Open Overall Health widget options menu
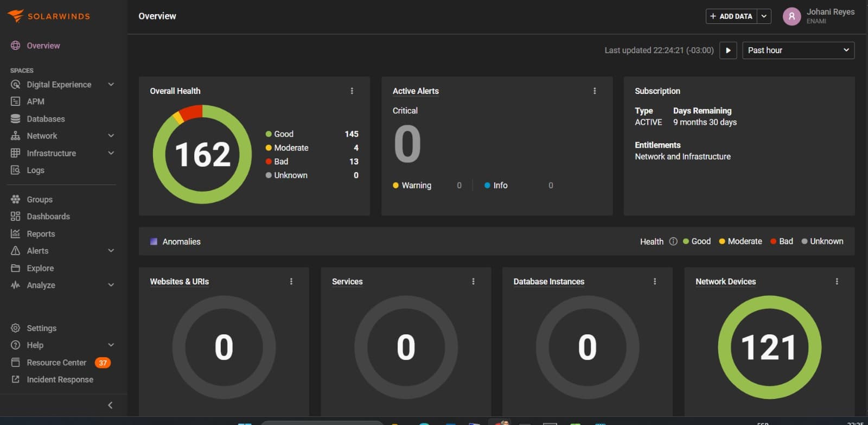 click(x=352, y=91)
